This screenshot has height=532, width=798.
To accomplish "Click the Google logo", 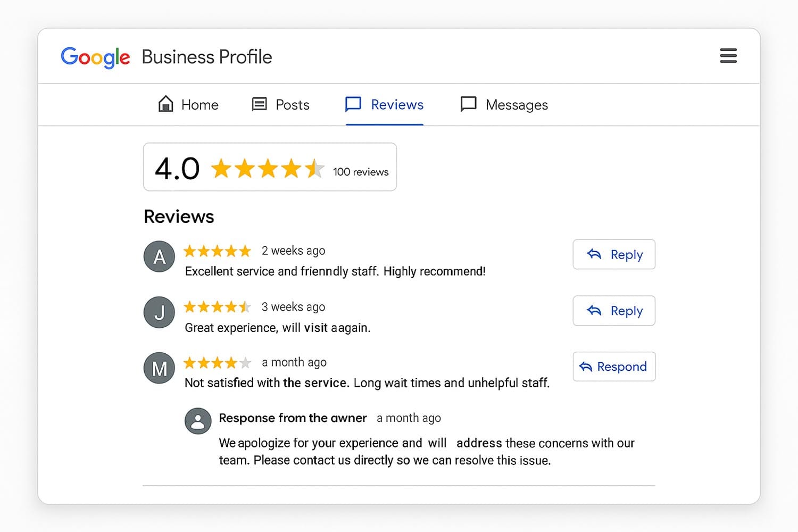I will (96, 57).
